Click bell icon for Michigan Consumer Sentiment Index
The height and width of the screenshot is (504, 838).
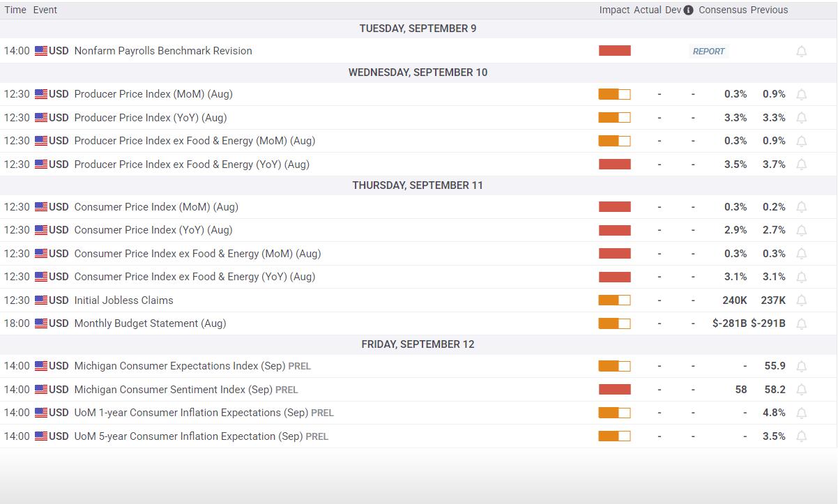coord(801,390)
